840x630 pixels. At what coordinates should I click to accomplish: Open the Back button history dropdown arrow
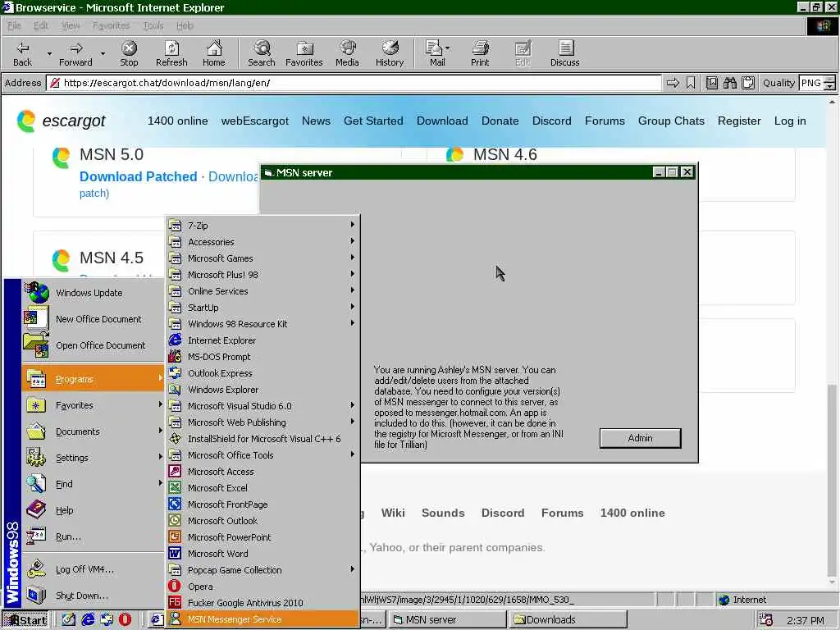click(49, 54)
